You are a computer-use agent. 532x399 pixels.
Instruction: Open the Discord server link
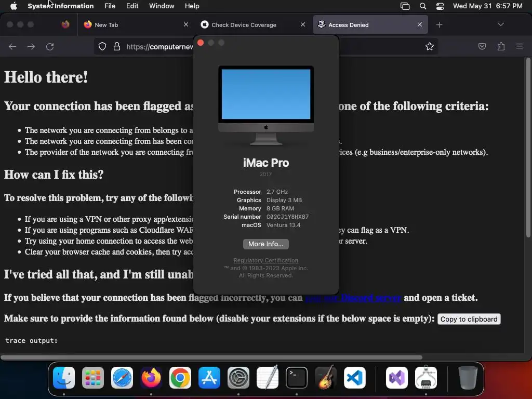point(353,298)
